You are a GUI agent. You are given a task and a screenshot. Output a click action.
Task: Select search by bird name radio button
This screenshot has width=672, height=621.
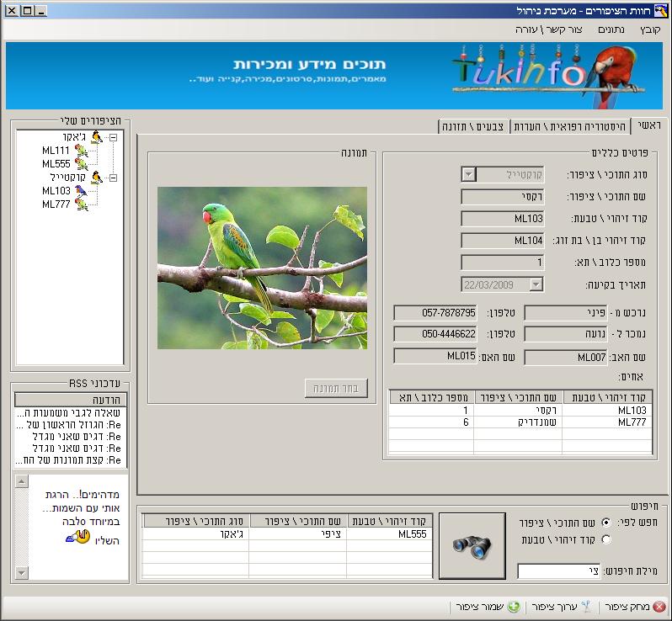click(x=606, y=523)
